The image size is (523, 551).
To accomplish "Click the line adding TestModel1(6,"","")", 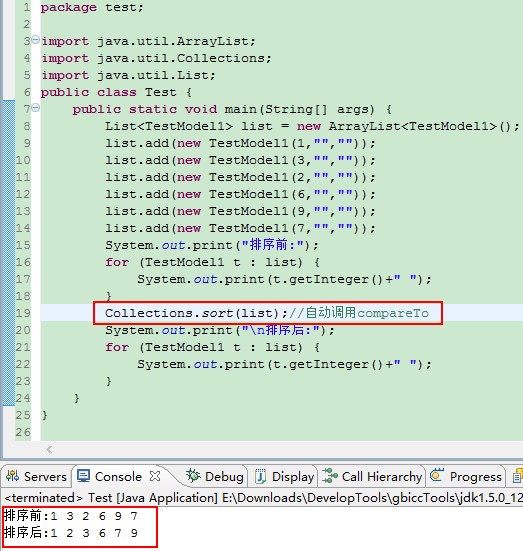I will tap(240, 194).
